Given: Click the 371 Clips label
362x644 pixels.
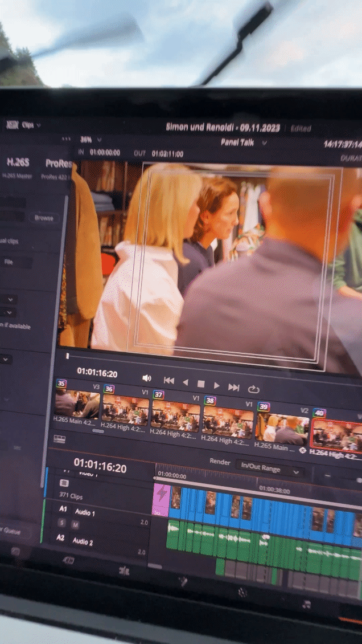Looking at the screenshot, I should [71, 496].
